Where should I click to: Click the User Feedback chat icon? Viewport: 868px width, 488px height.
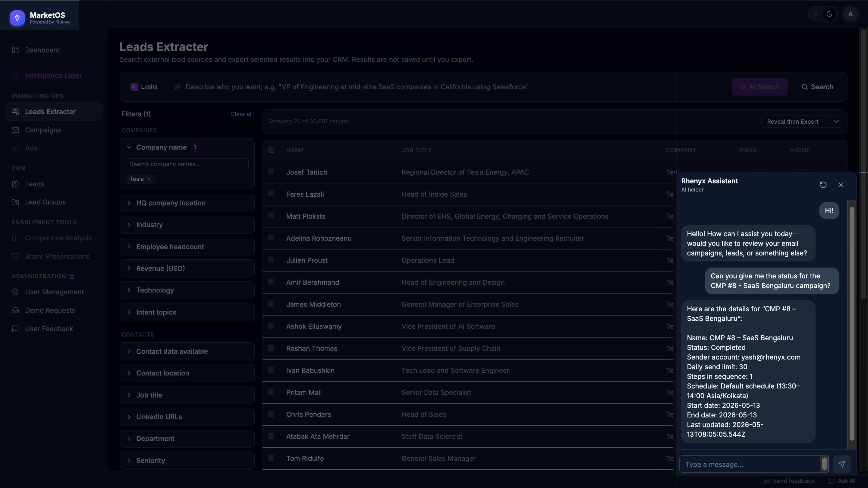point(15,328)
